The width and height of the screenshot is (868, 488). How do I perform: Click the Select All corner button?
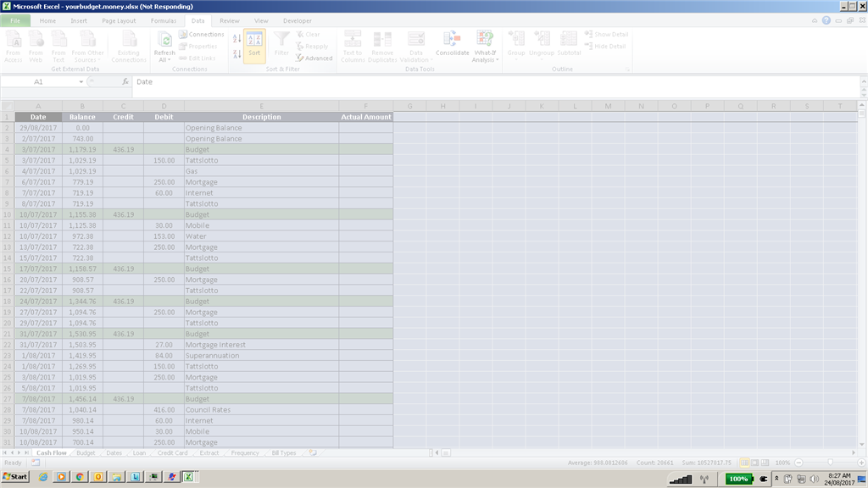pos(7,106)
